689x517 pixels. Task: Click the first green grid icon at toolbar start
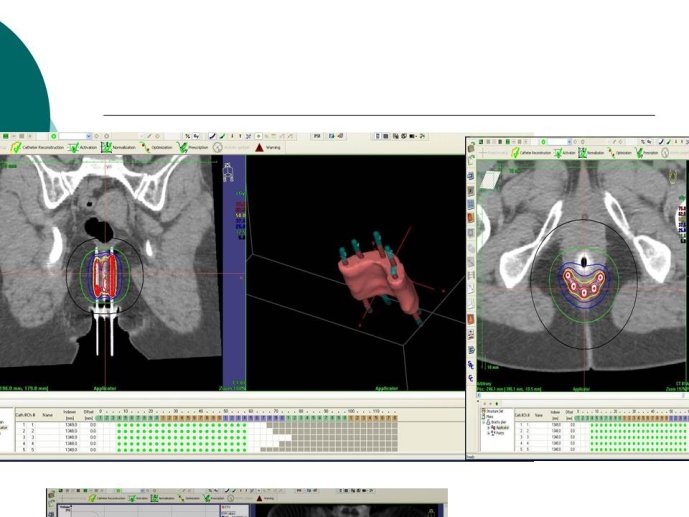point(6,137)
